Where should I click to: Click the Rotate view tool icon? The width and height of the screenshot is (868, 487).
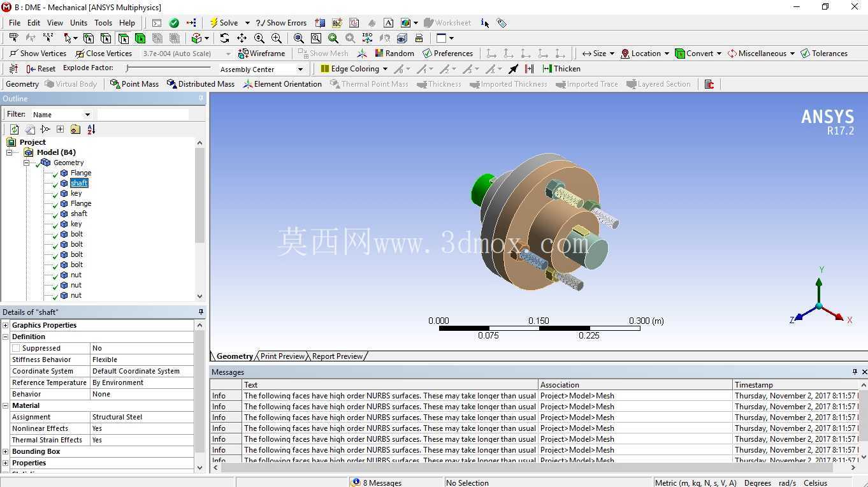point(224,38)
